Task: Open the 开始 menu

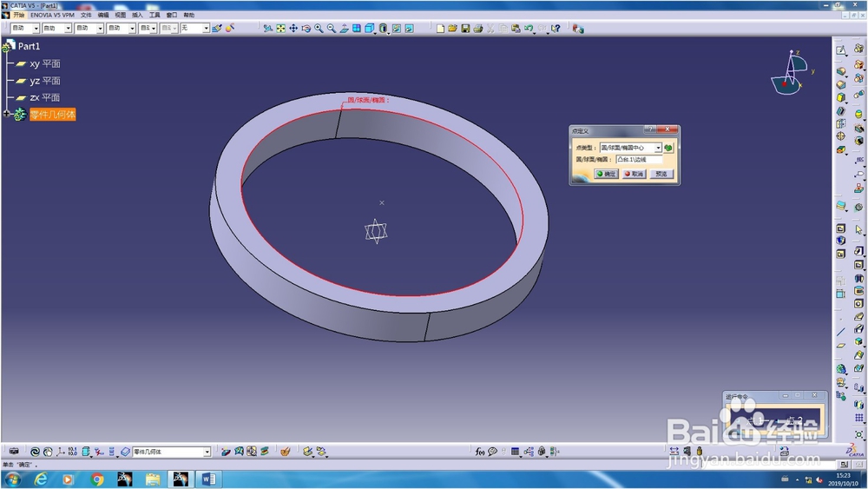Action: [18, 15]
